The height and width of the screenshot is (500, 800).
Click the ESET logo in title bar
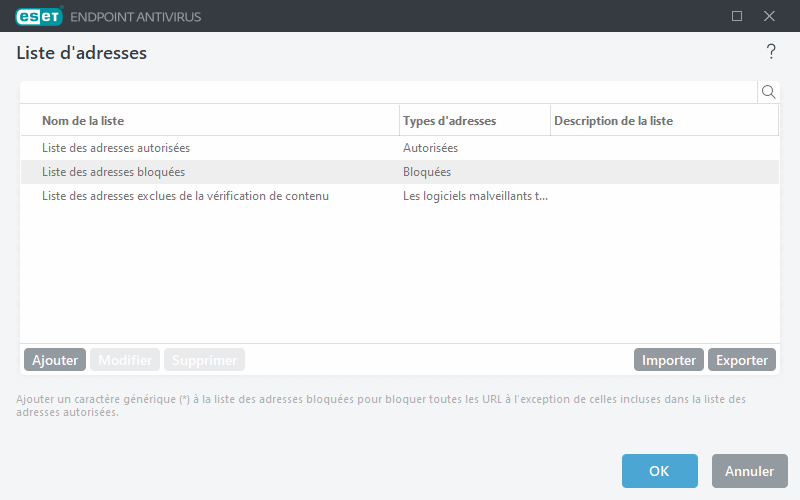[38, 16]
